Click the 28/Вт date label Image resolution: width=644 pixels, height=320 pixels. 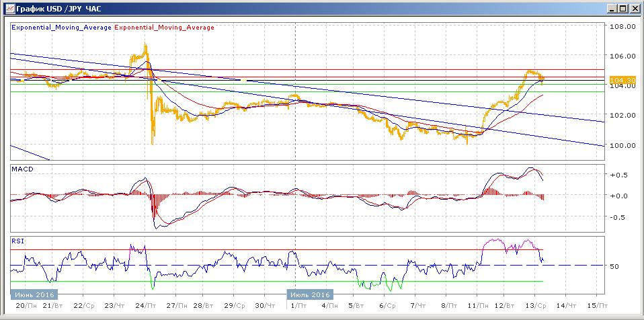[x=204, y=306]
